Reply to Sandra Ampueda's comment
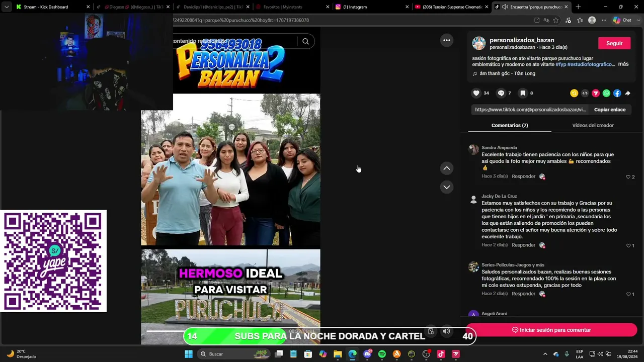 (523, 176)
